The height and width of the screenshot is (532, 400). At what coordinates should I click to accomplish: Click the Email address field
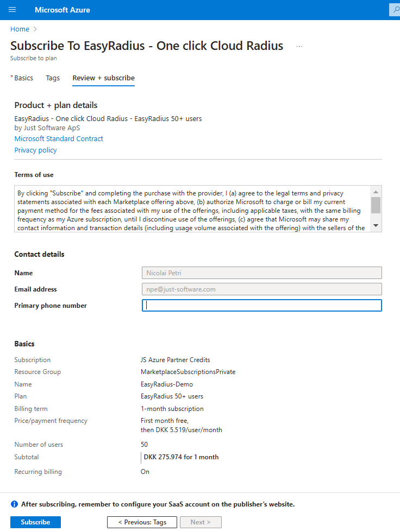(x=262, y=289)
